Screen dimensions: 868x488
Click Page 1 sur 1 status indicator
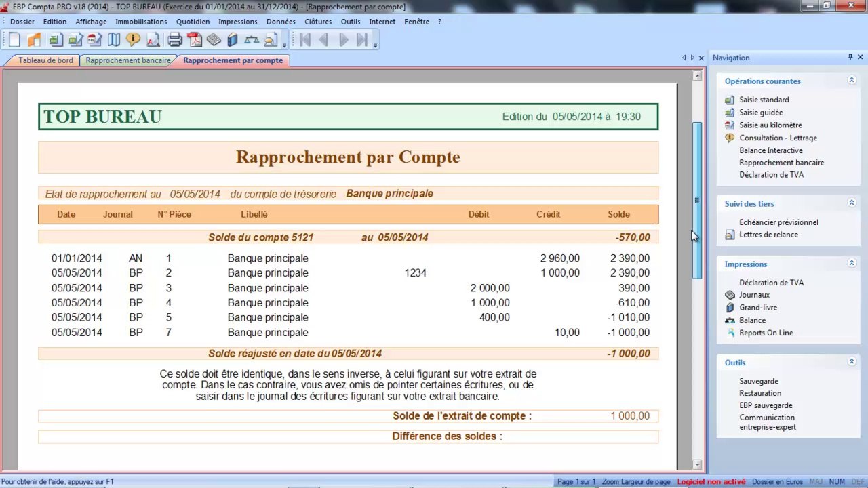[576, 482]
